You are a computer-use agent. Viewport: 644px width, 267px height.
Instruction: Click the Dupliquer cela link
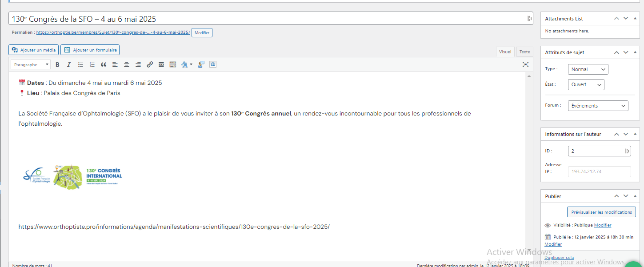coord(559,258)
